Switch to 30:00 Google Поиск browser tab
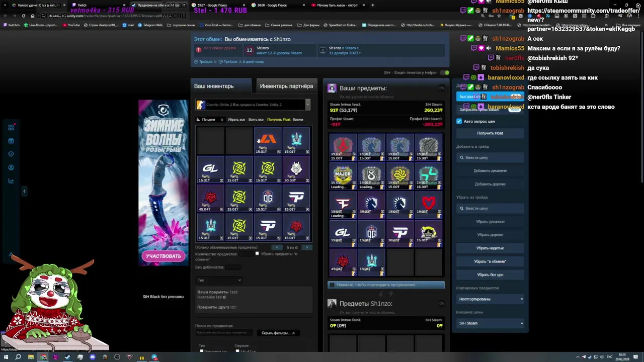 click(278, 5)
